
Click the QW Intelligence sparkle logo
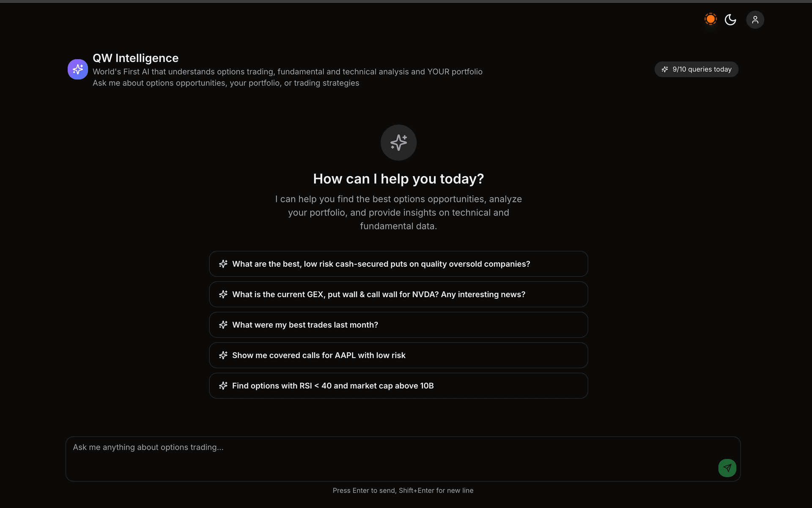[x=77, y=69]
